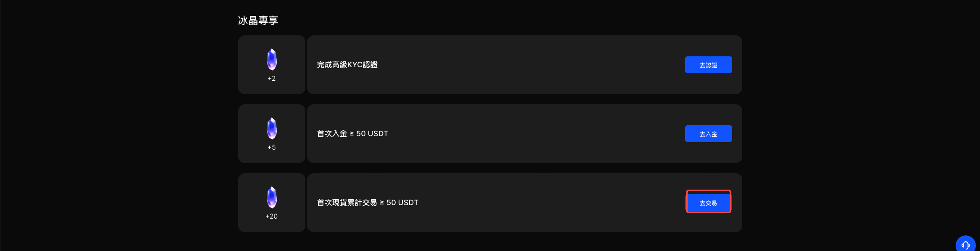Click the +2 reward amount label

coord(272,79)
